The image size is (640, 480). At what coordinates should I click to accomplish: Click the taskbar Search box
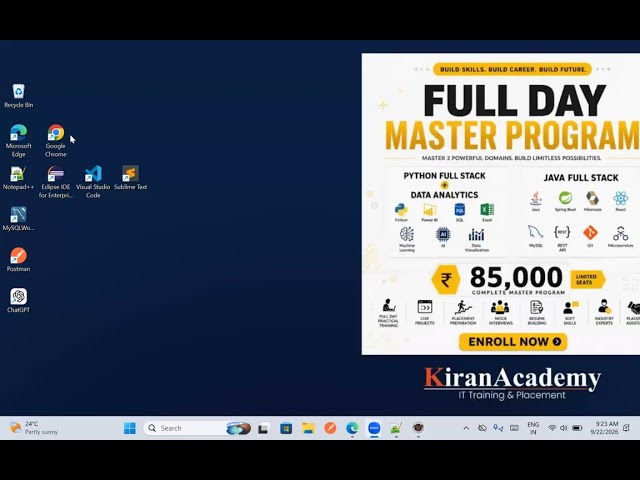pyautogui.click(x=198, y=428)
